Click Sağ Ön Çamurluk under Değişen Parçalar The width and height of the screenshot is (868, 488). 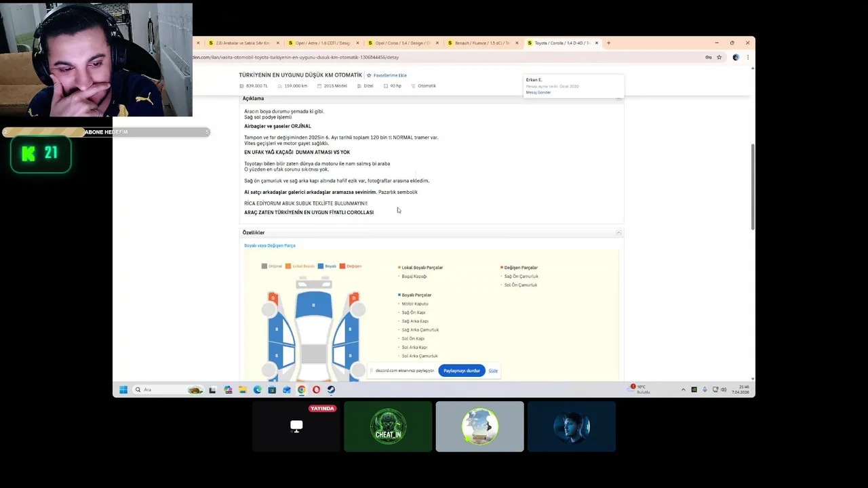click(x=521, y=276)
